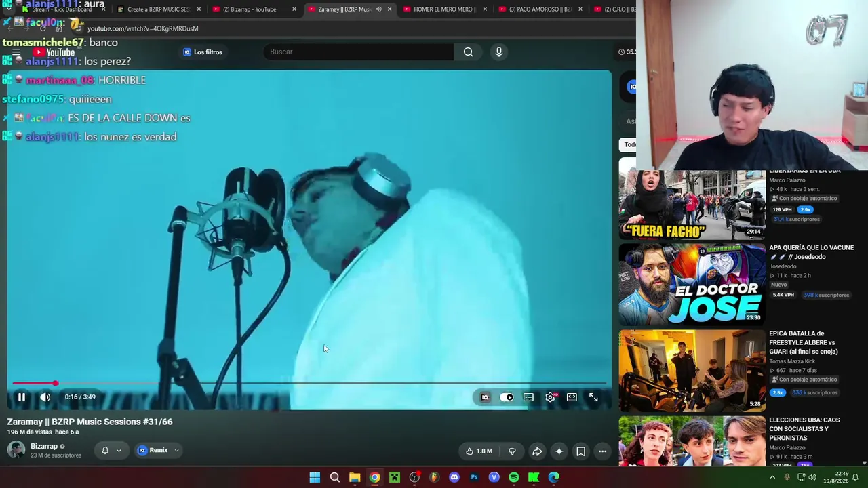
Task: Pause the Zaramay video
Action: (21, 397)
